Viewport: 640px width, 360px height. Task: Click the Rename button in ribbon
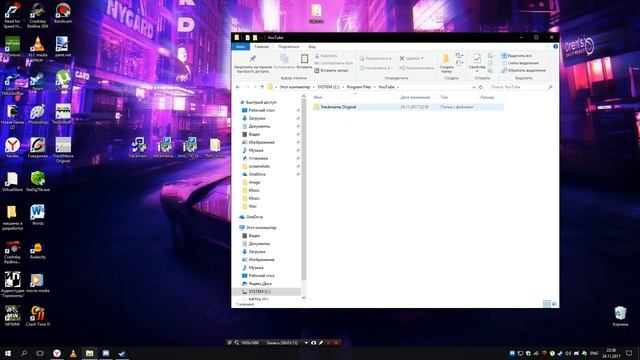[417, 68]
